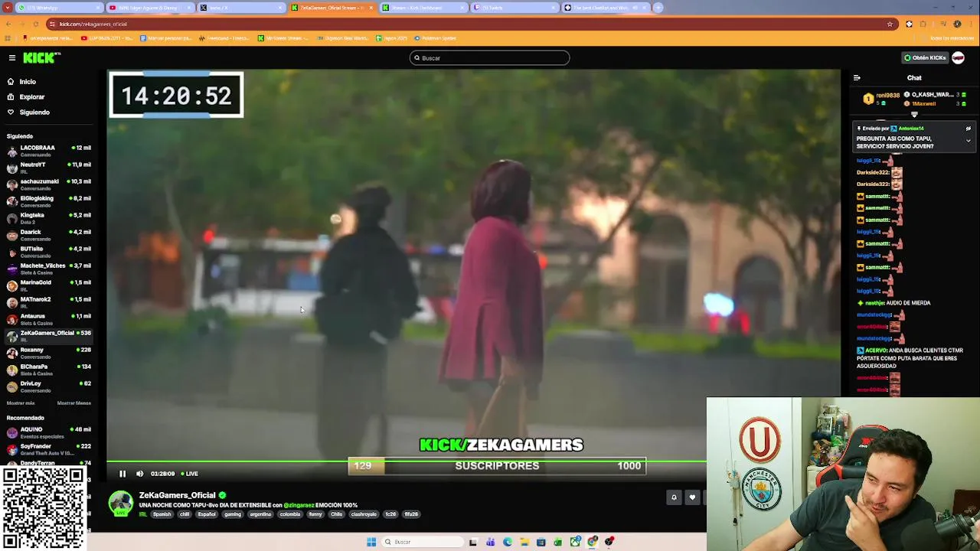This screenshot has height=551, width=980.
Task: Click the Kick logo
Action: point(41,57)
